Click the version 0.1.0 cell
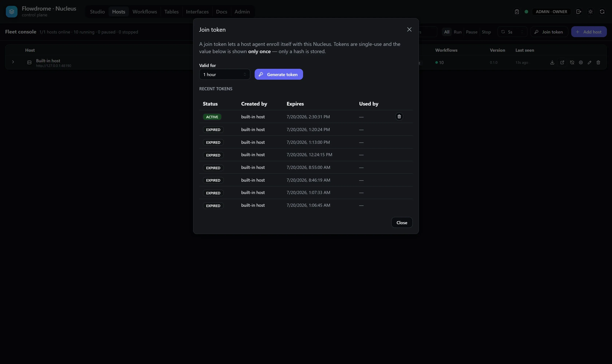 (494, 63)
